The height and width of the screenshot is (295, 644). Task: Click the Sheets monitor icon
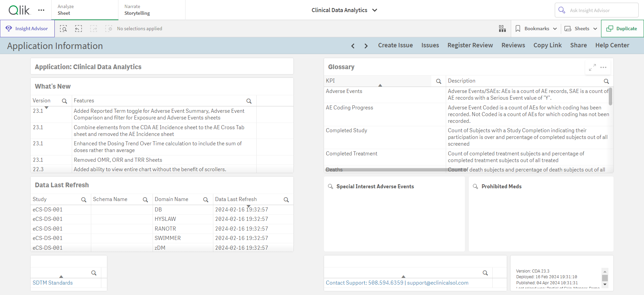(x=568, y=29)
